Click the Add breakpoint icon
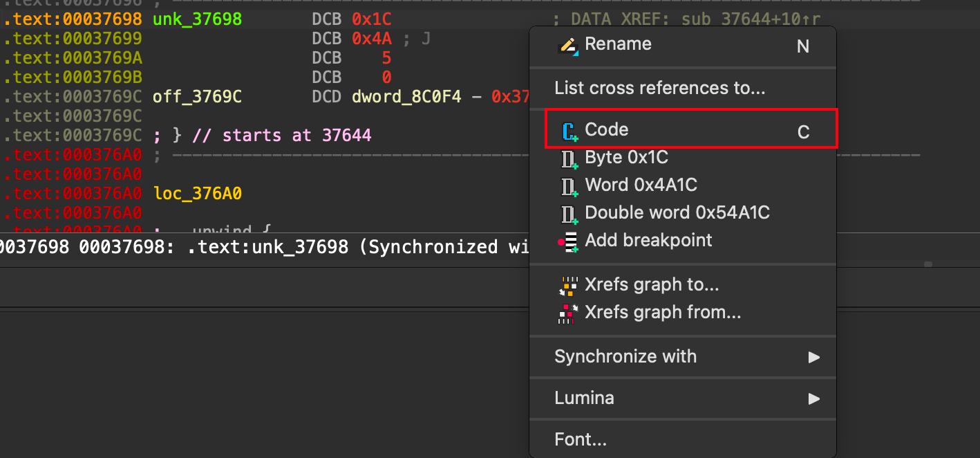The height and width of the screenshot is (458, 980). [x=569, y=241]
